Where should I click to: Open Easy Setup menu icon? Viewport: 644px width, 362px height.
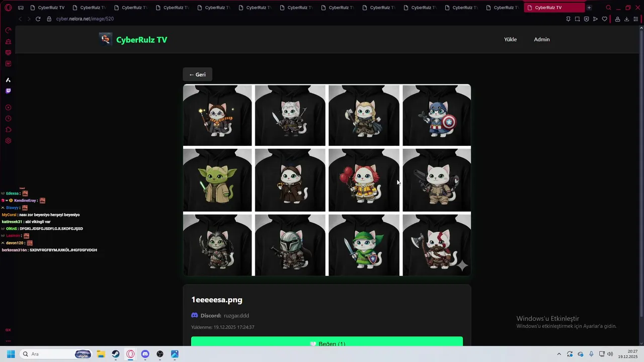[636, 19]
